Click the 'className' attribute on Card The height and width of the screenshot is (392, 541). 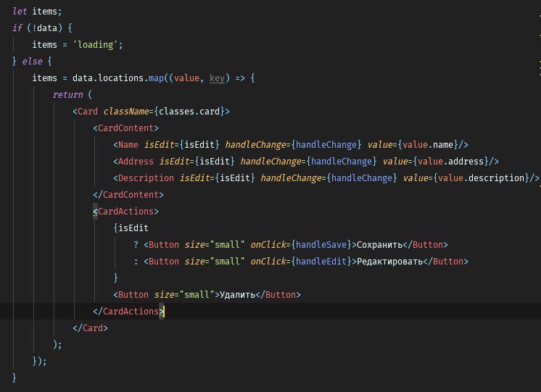pyautogui.click(x=126, y=112)
